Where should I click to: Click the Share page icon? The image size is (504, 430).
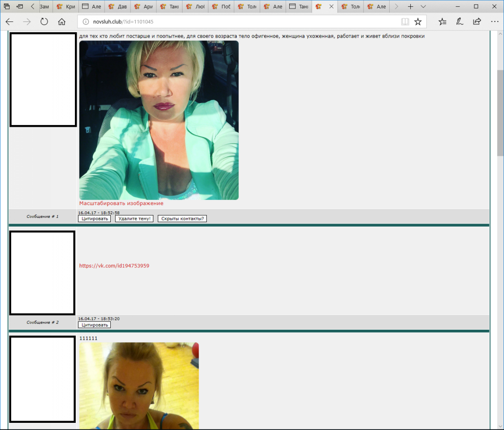click(x=477, y=21)
